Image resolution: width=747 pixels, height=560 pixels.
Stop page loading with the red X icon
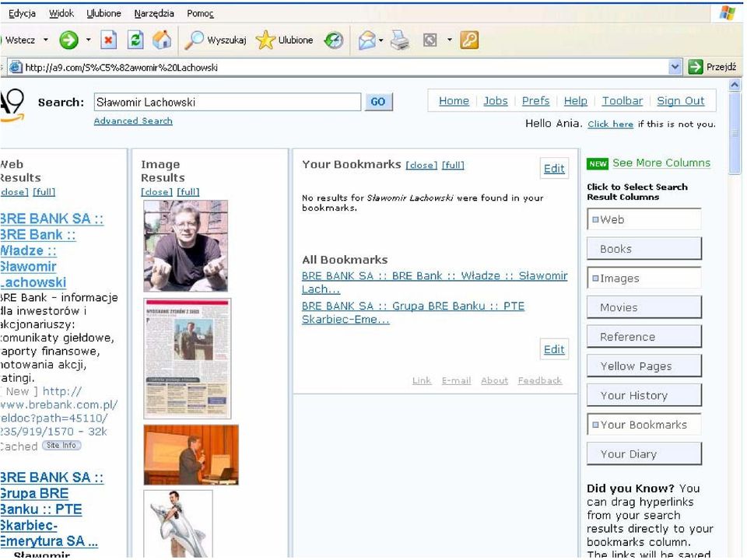point(109,40)
